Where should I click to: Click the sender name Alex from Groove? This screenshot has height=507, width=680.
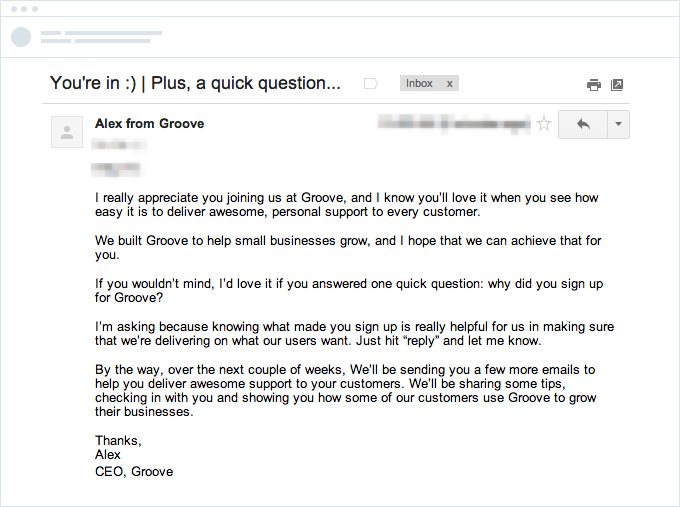pyautogui.click(x=150, y=124)
